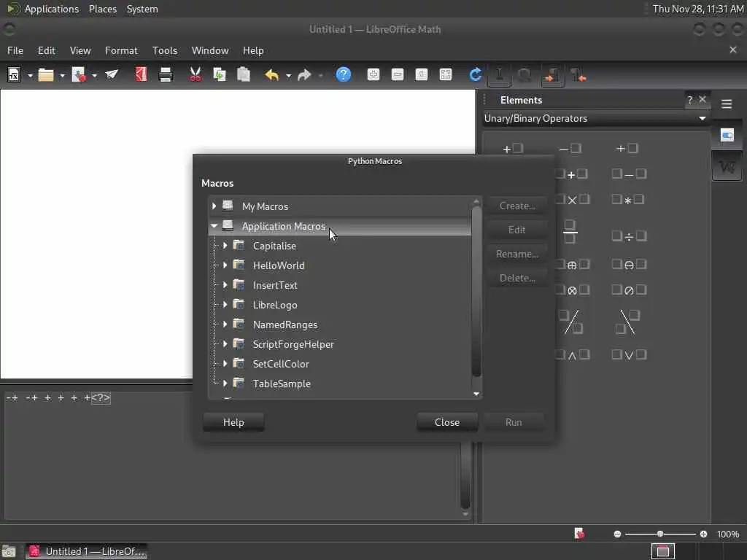Click the Zoom Out toolbar icon
The height and width of the screenshot is (560, 747).
tap(398, 75)
